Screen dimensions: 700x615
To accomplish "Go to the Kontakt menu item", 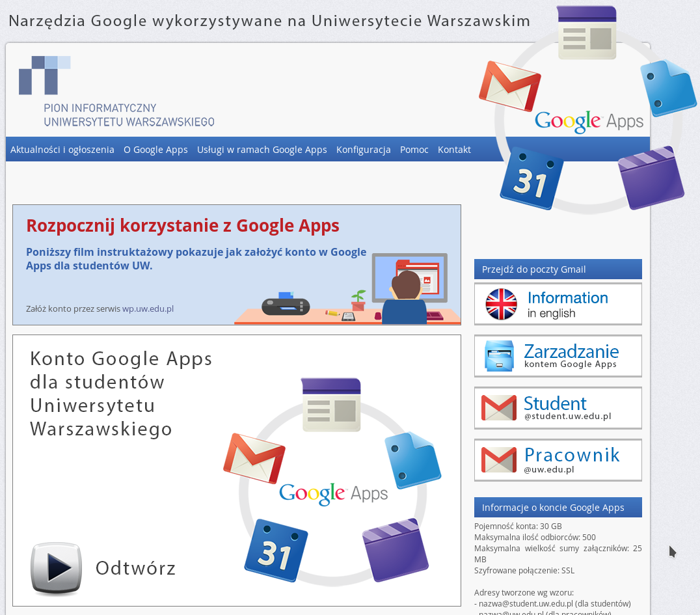I will click(454, 150).
